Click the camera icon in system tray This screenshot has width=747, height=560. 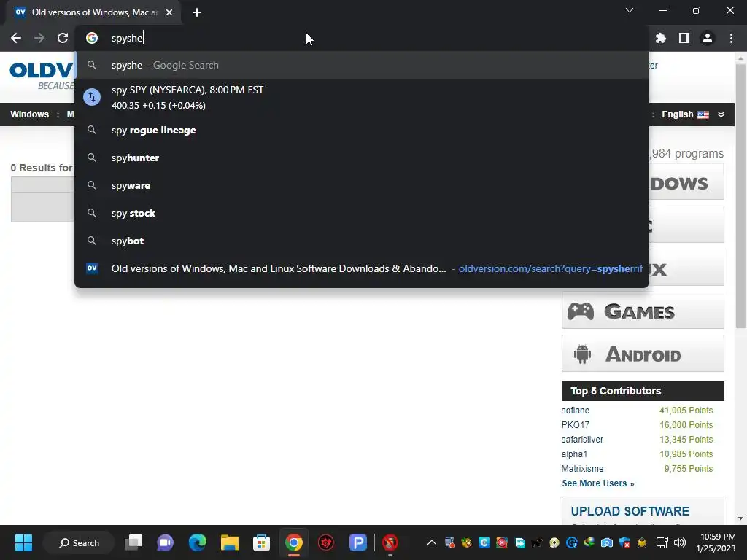(x=606, y=542)
